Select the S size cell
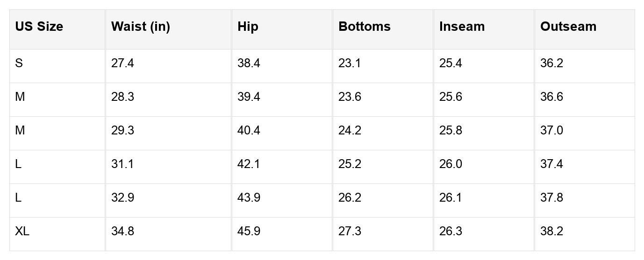 click(19, 63)
